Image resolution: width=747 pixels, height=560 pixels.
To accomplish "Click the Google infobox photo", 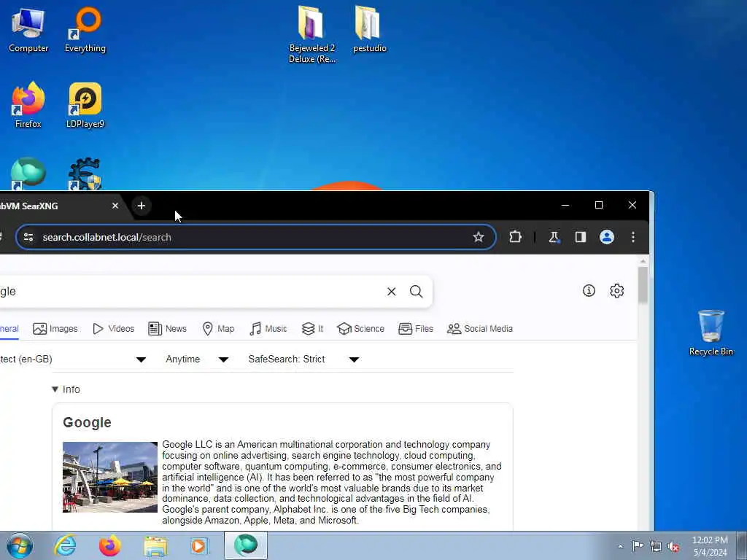I will click(x=110, y=477).
